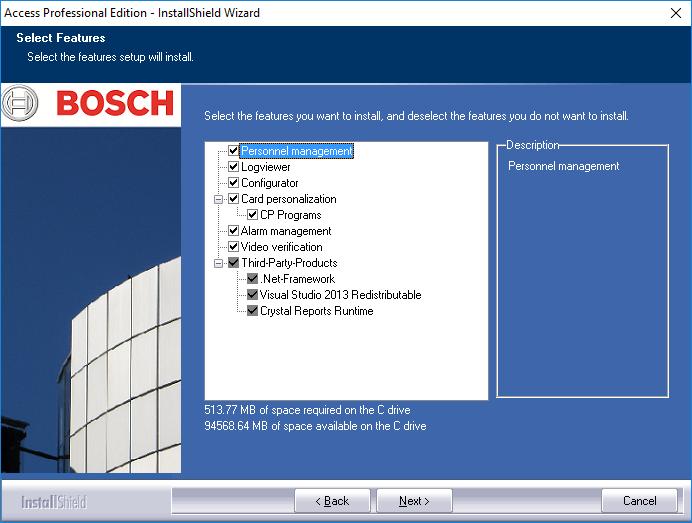Toggle the CP Programs checkbox
The image size is (692, 523).
(x=252, y=214)
